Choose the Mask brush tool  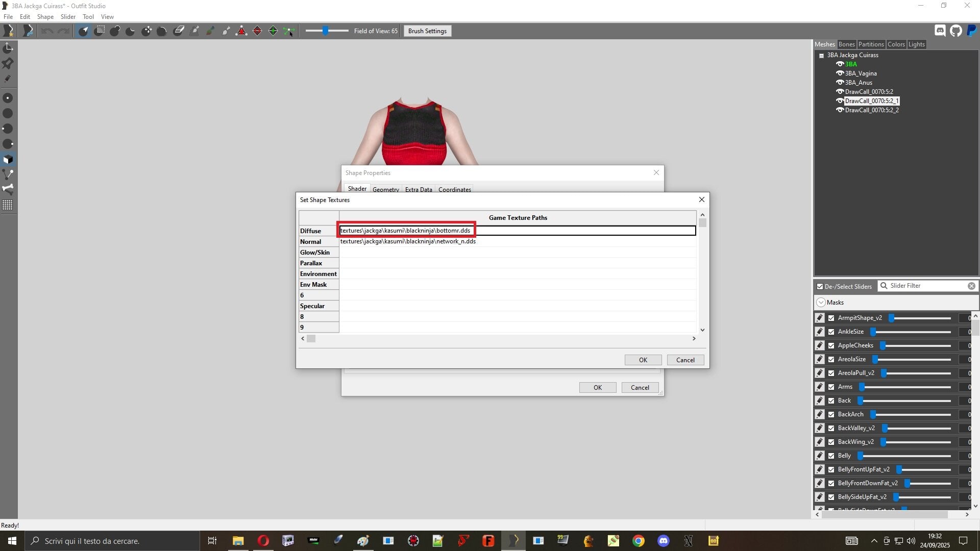click(100, 31)
